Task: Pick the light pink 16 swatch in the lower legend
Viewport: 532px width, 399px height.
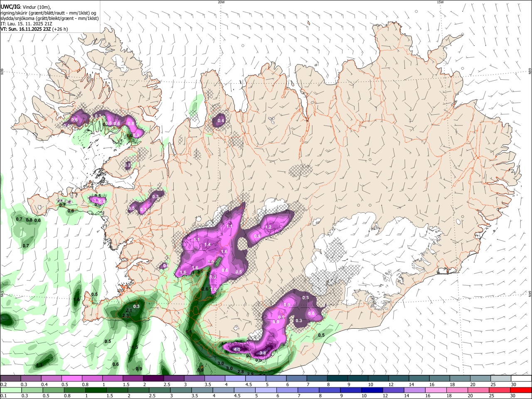Action: (436, 390)
